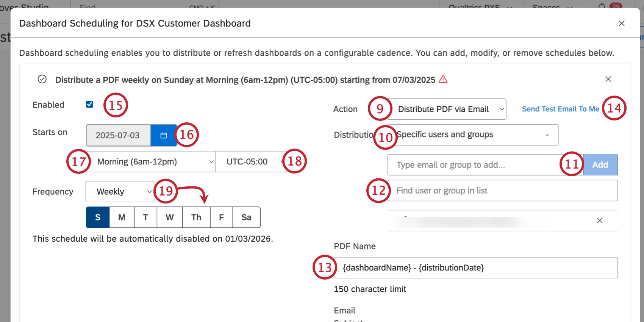Remove the listed recipient with X icon
The width and height of the screenshot is (644, 322).
pyautogui.click(x=600, y=220)
